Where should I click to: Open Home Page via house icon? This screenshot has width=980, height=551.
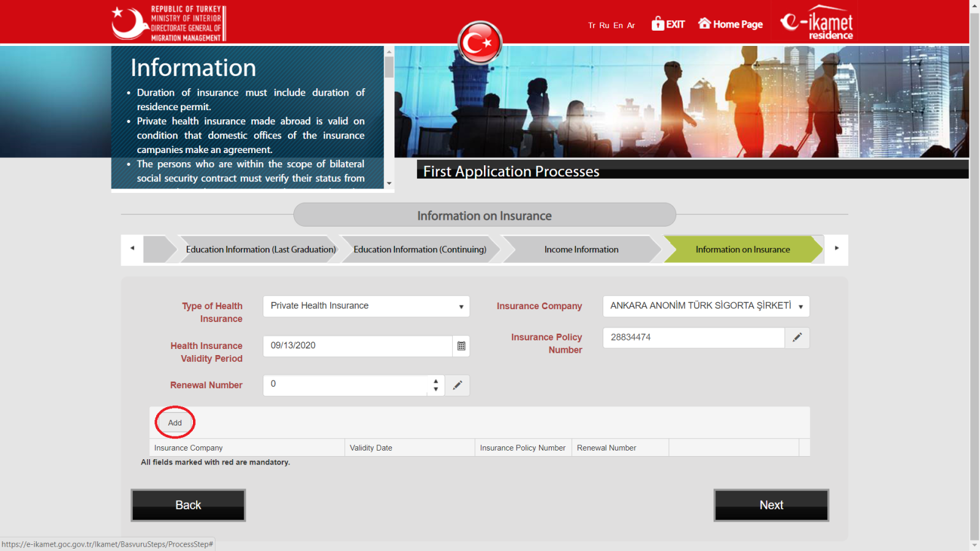pyautogui.click(x=705, y=23)
